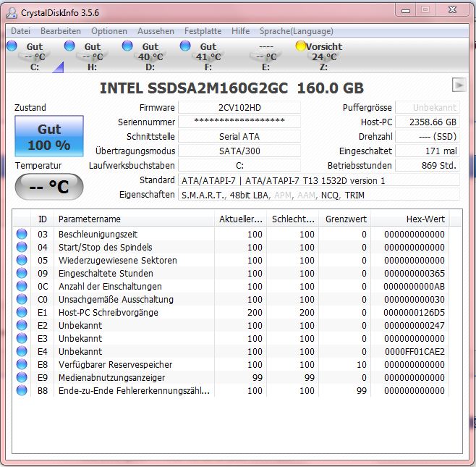Open the Datei menu
The width and height of the screenshot is (476, 467).
21,31
